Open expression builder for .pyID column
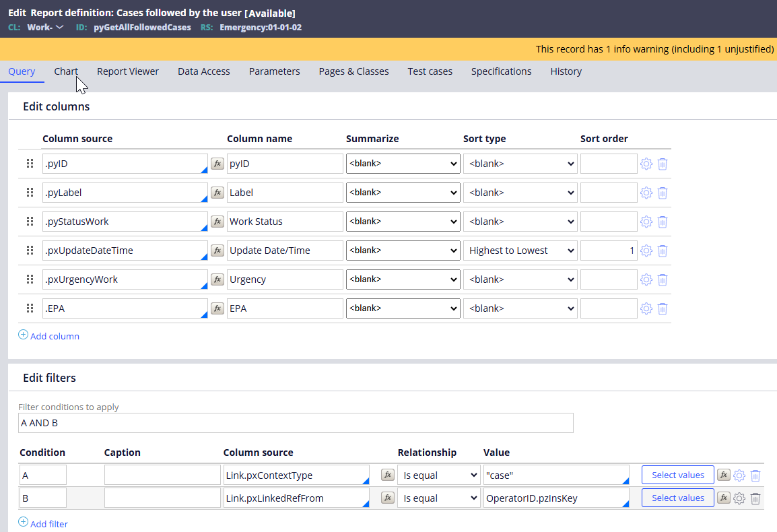 click(x=217, y=164)
